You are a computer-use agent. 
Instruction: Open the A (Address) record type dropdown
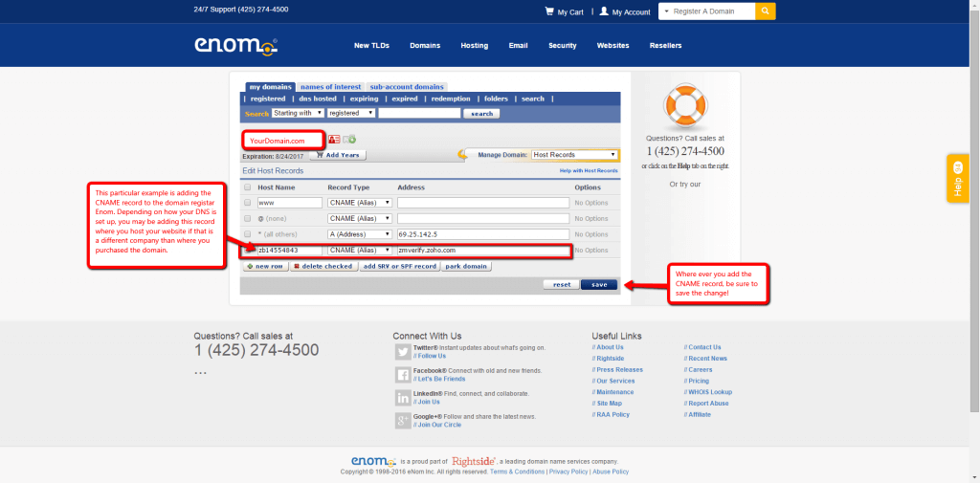coord(360,234)
